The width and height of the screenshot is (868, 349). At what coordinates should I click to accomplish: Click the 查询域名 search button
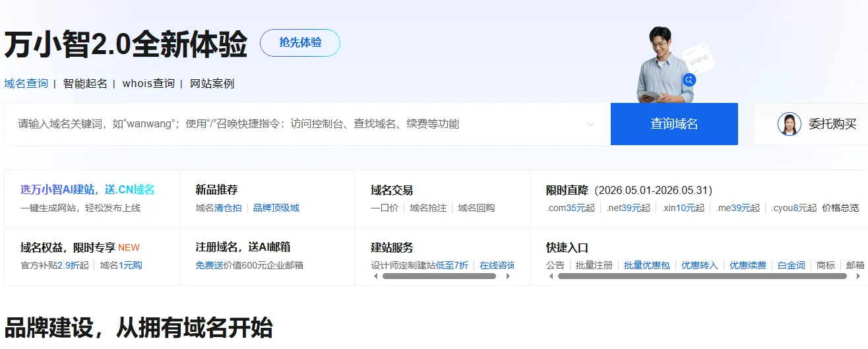click(674, 124)
